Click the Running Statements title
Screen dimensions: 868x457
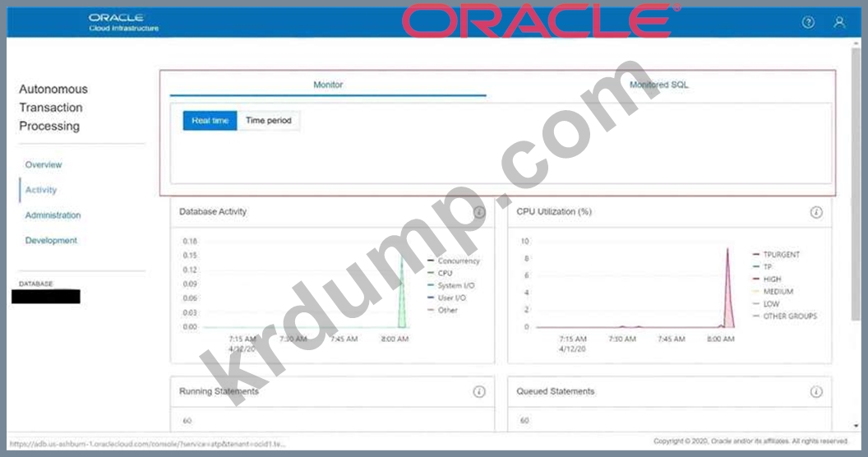click(219, 392)
